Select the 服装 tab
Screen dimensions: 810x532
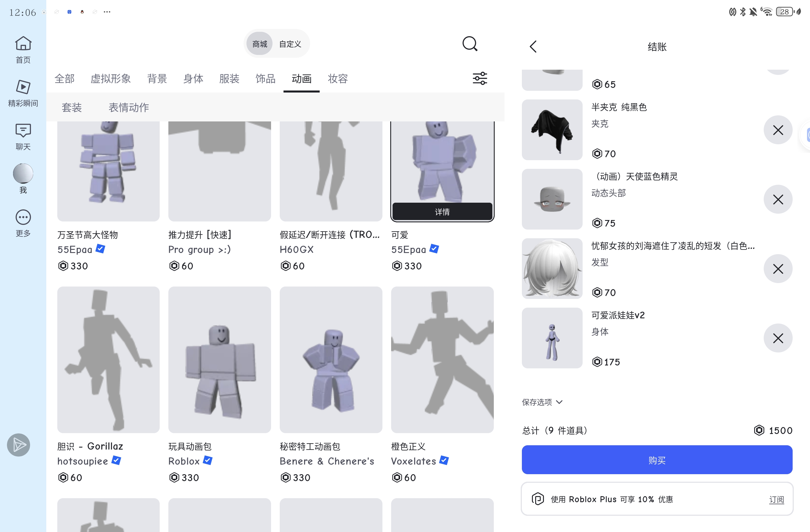coord(229,79)
